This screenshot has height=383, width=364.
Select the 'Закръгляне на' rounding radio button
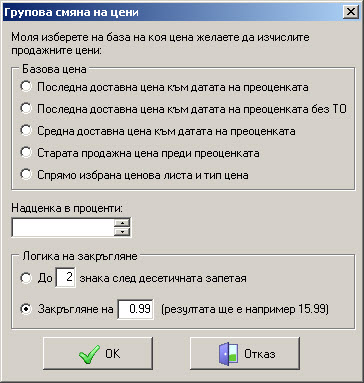tap(26, 309)
